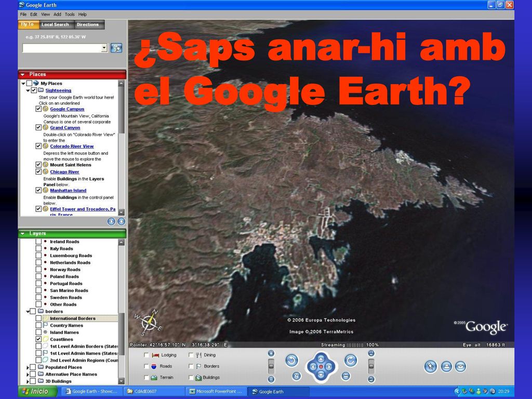Pan the map up with the arrow
Viewport: 532px width, 399px height.
coord(321,359)
